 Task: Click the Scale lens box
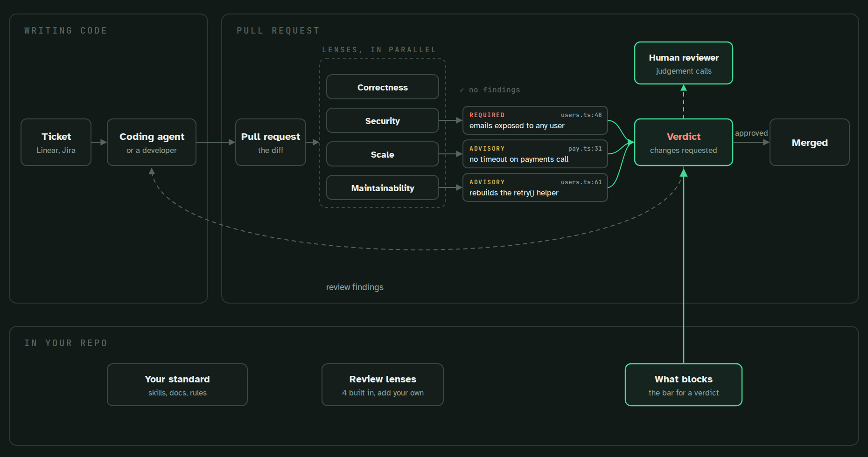pos(383,154)
